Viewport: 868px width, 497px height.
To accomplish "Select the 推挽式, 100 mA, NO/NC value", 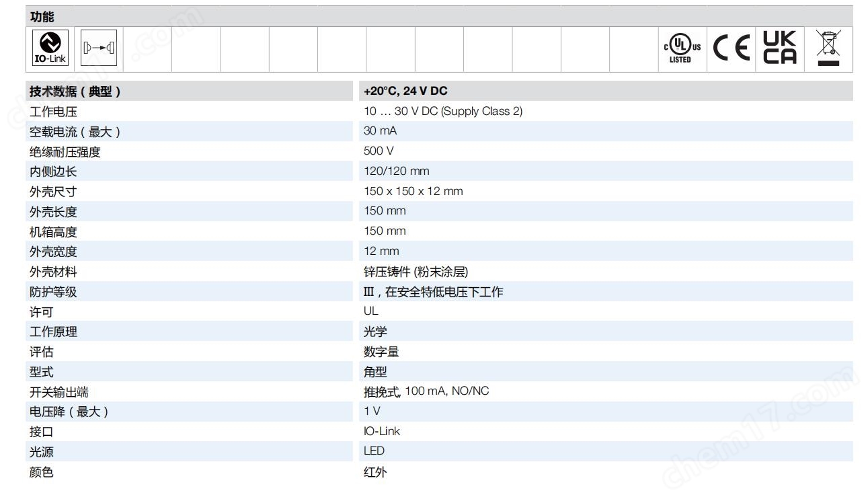I will point(426,391).
